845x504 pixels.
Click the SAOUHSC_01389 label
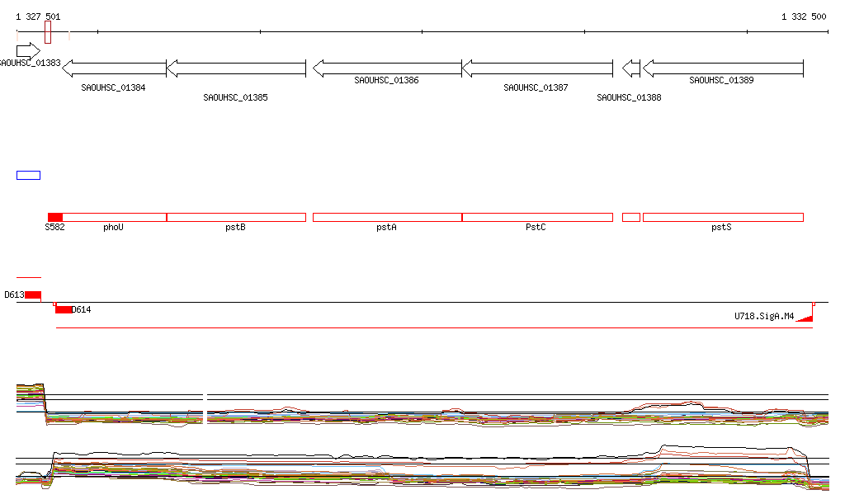pos(721,80)
